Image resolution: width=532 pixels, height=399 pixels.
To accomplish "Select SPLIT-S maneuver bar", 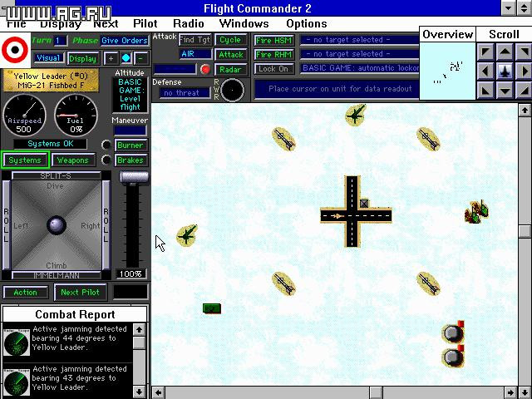I will 57,175.
